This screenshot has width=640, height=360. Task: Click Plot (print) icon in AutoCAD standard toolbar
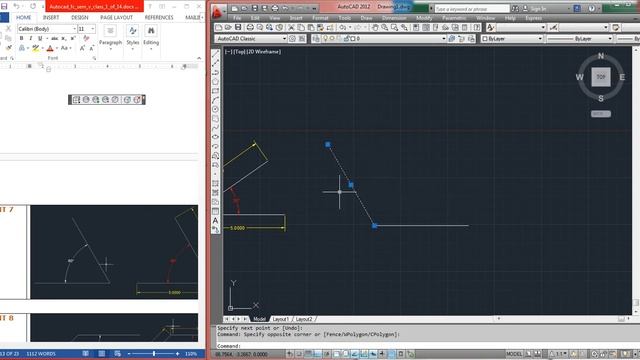(x=250, y=27)
